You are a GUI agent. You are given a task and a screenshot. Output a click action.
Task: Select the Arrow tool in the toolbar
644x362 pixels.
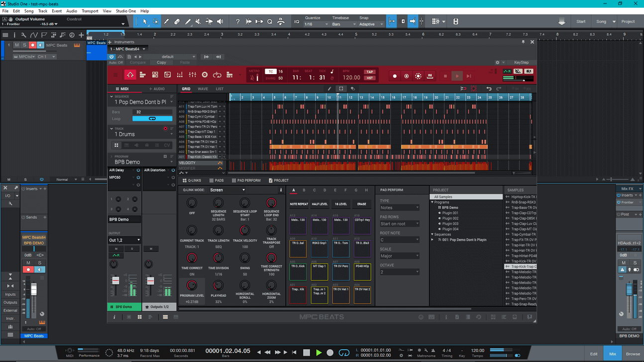[x=145, y=22]
